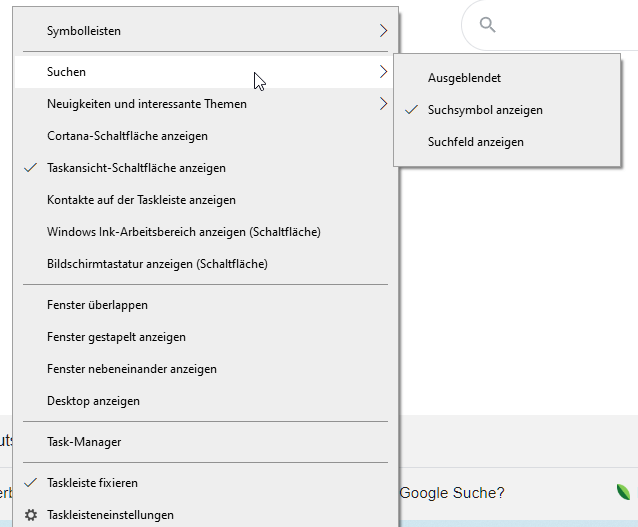Viewport: 638px width, 527px height.
Task: Choose Fenster gestapelt anzeigen
Action: (205, 337)
